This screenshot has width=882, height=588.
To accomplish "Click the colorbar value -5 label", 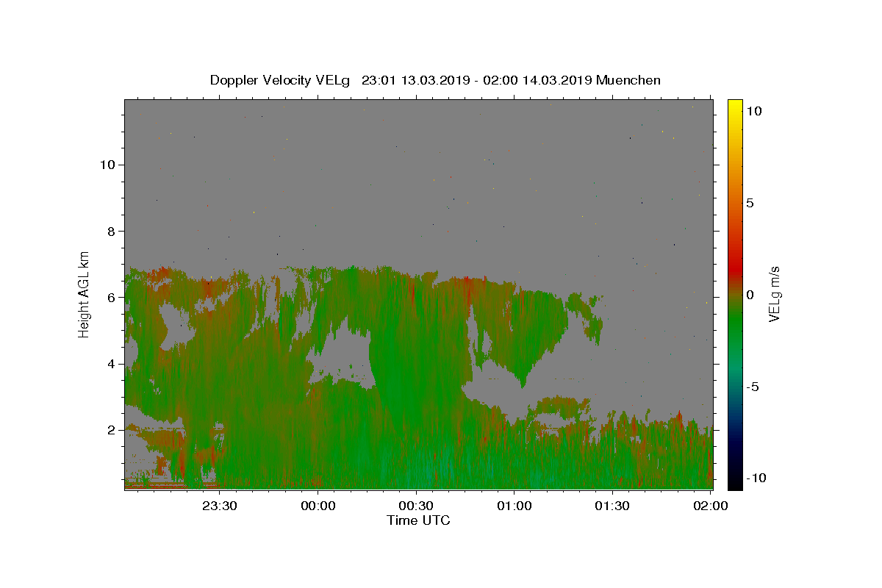I will [753, 387].
